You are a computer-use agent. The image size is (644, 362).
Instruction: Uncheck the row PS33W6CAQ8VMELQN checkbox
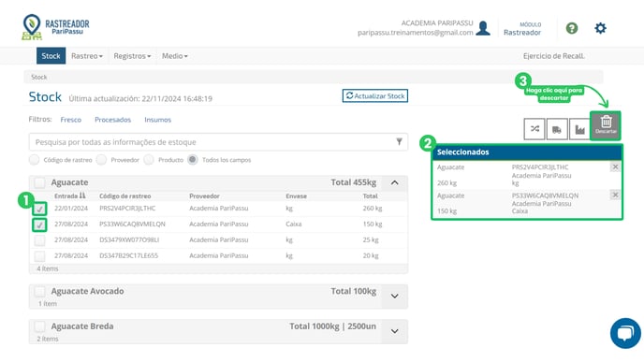tap(39, 224)
